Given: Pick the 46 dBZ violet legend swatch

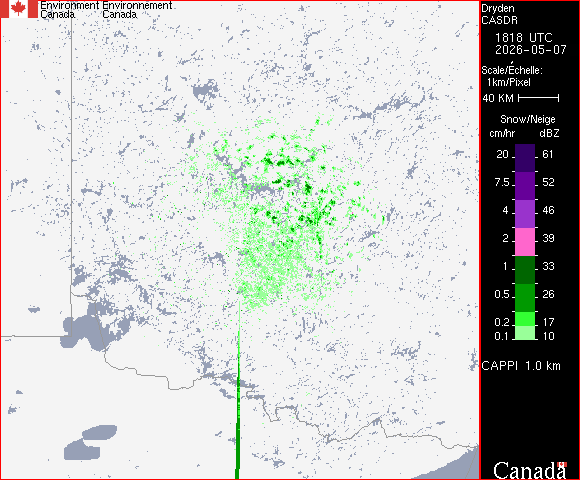Looking at the screenshot, I should [525, 214].
